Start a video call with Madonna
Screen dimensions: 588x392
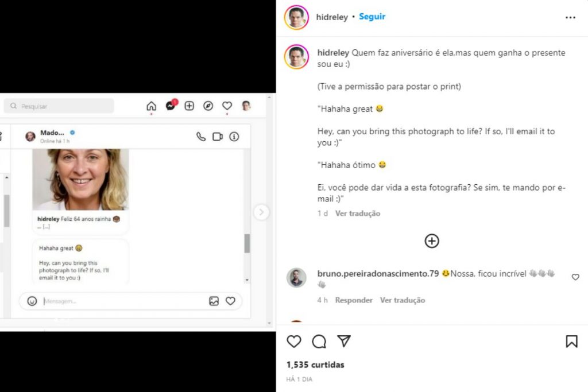click(x=217, y=137)
